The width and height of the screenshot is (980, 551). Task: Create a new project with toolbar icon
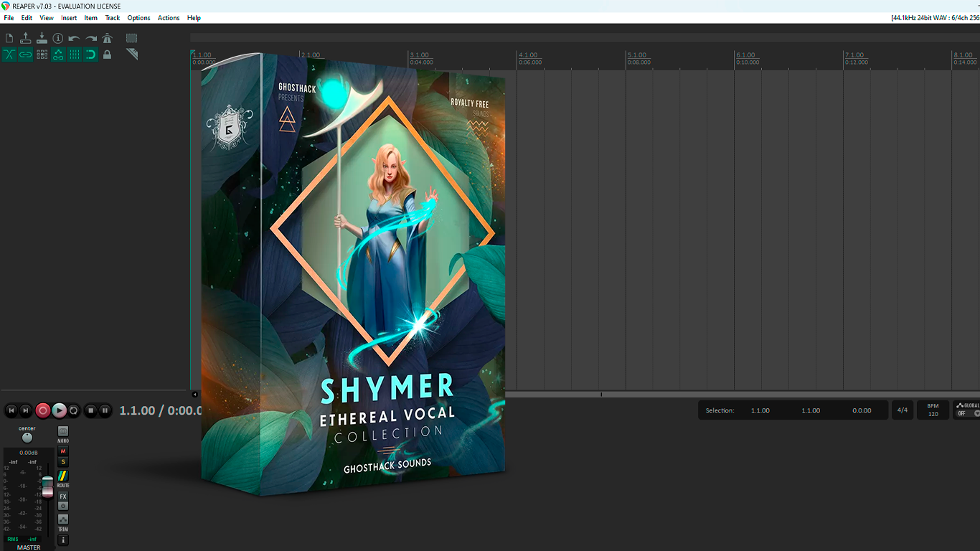coord(9,38)
